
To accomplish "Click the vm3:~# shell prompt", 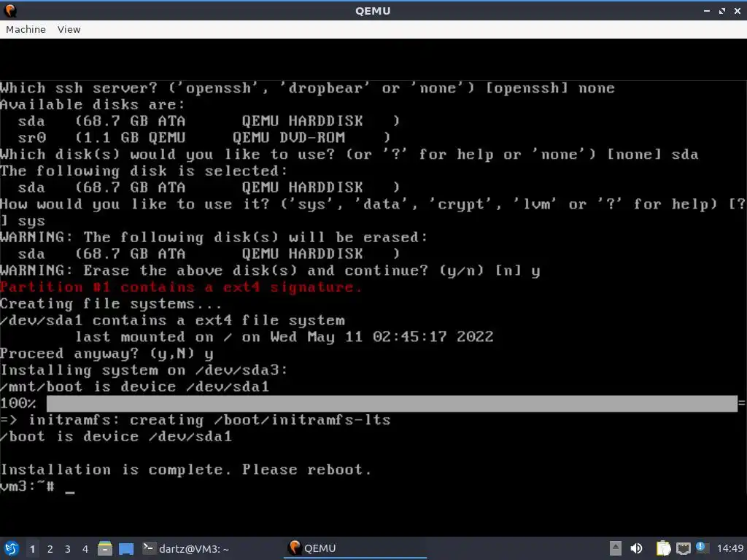I will (x=27, y=486).
